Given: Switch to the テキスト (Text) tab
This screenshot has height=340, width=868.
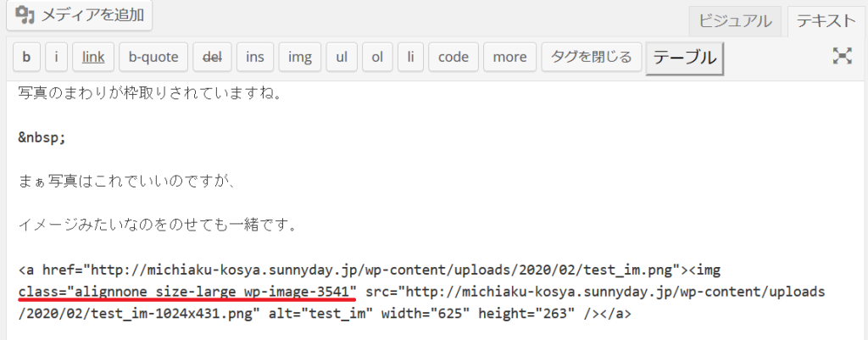Looking at the screenshot, I should pos(823,22).
